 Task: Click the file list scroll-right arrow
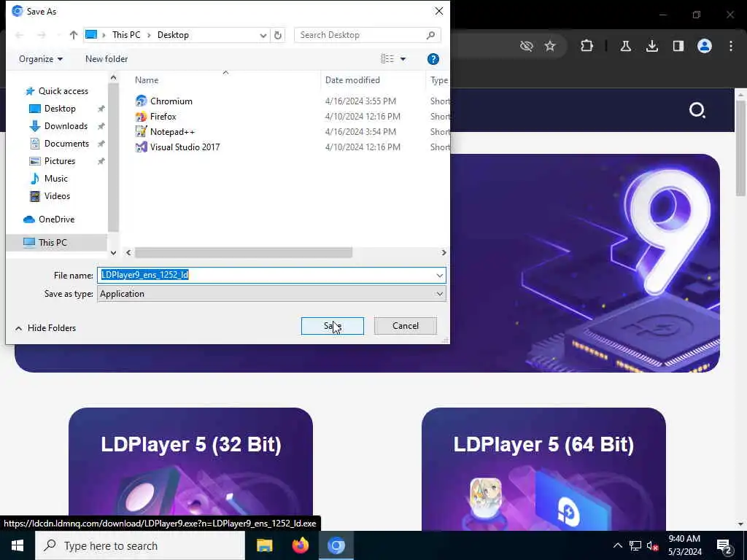tap(444, 252)
